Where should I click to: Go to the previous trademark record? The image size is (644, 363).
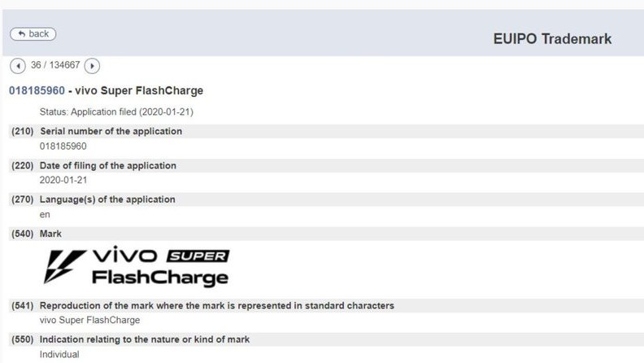coord(17,65)
